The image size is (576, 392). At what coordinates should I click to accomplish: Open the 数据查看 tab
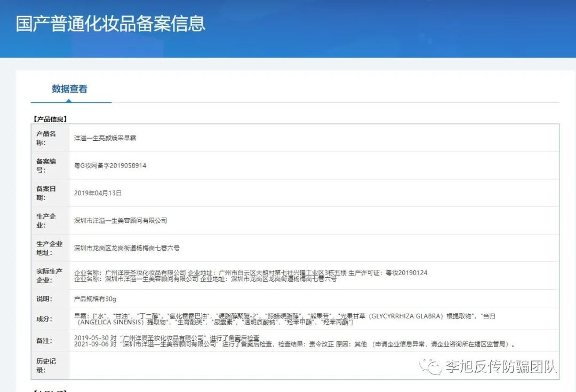pyautogui.click(x=70, y=89)
